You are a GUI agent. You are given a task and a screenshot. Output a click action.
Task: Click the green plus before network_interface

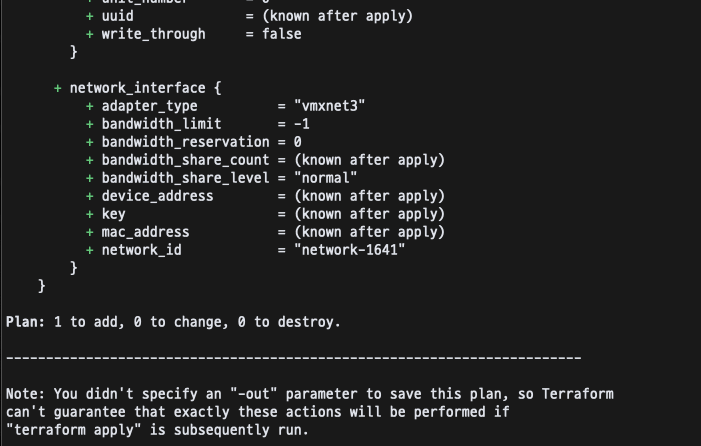click(58, 88)
